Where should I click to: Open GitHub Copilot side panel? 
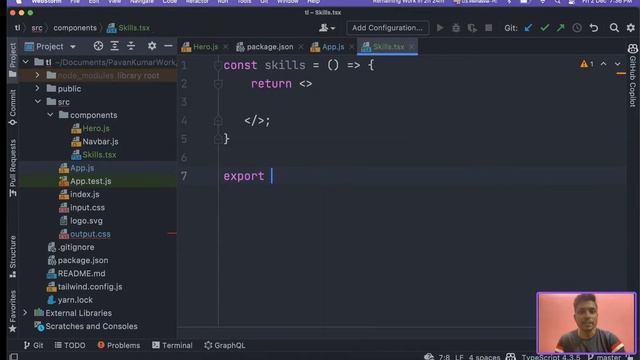point(633,75)
